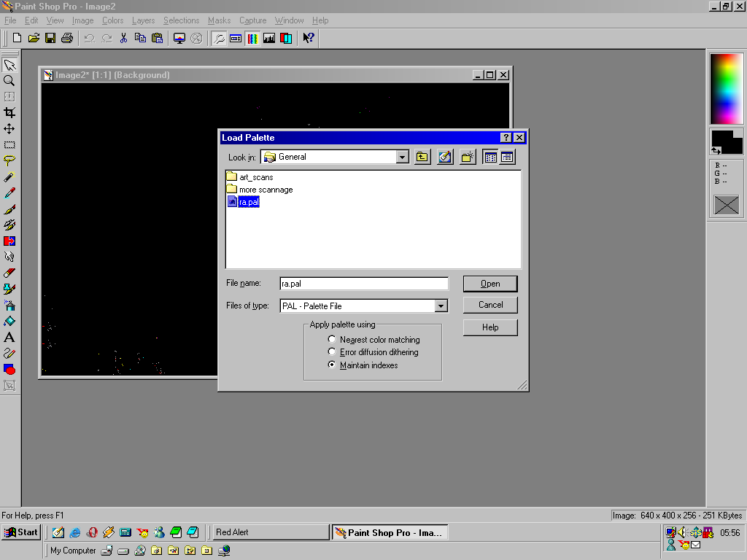Go up one folder level
The width and height of the screenshot is (747, 560).
click(422, 157)
